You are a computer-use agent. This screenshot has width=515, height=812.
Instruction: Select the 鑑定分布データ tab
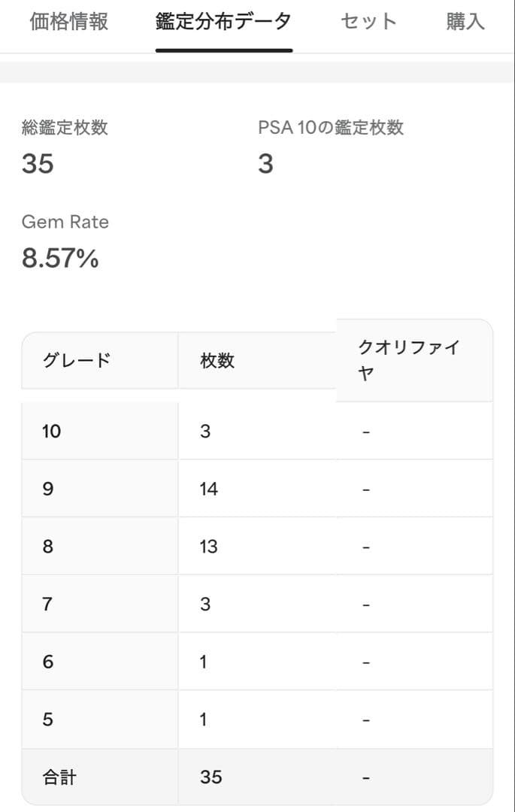[x=223, y=22]
